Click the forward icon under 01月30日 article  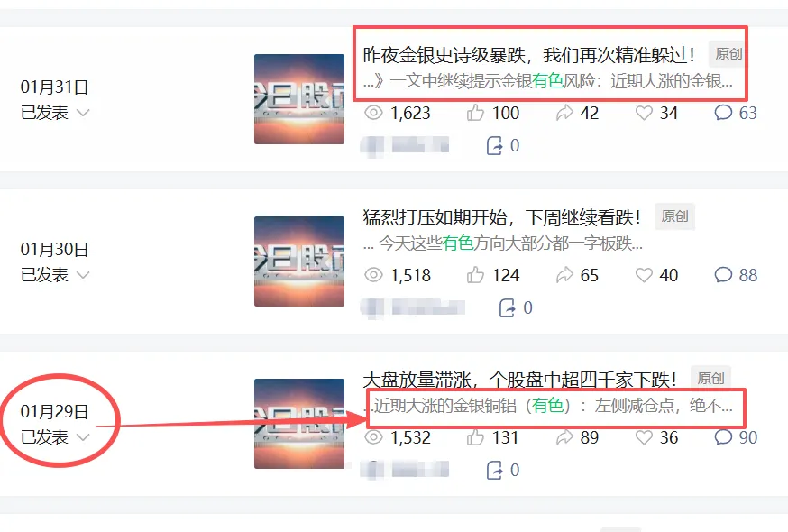pyautogui.click(x=507, y=307)
